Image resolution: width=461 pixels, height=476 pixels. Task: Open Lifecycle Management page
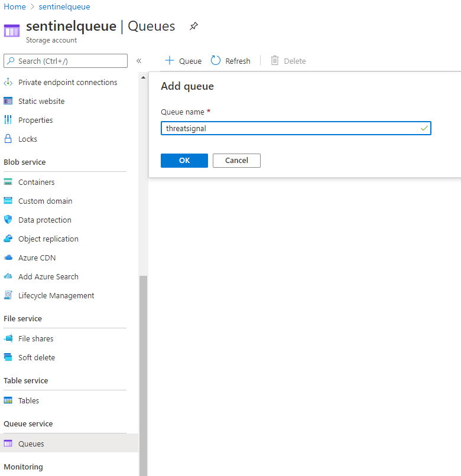pos(56,296)
